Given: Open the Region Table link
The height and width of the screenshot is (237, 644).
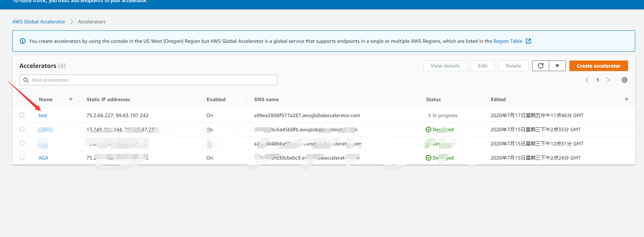Looking at the screenshot, I should 507,41.
